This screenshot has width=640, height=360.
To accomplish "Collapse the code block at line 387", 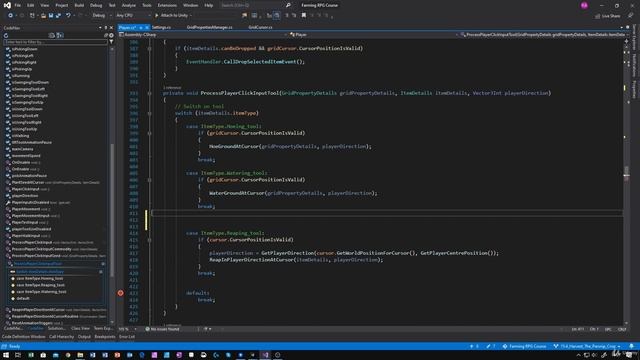I will [x=149, y=48].
